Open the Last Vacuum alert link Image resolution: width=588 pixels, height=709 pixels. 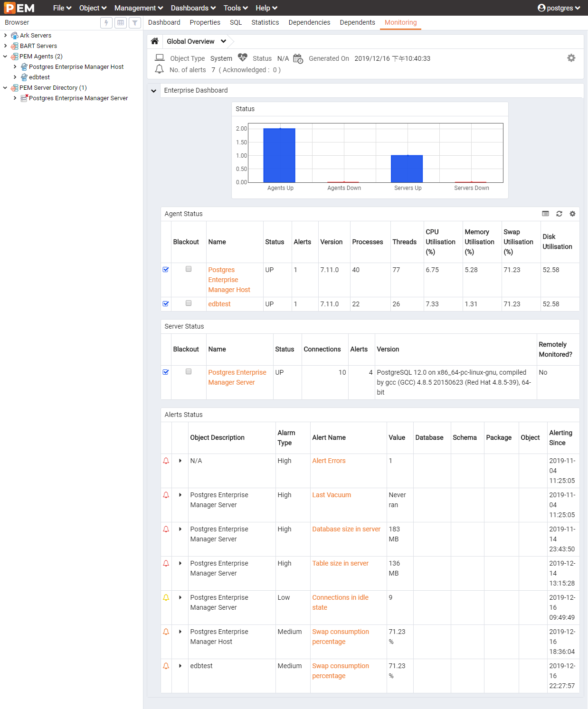pyautogui.click(x=332, y=495)
